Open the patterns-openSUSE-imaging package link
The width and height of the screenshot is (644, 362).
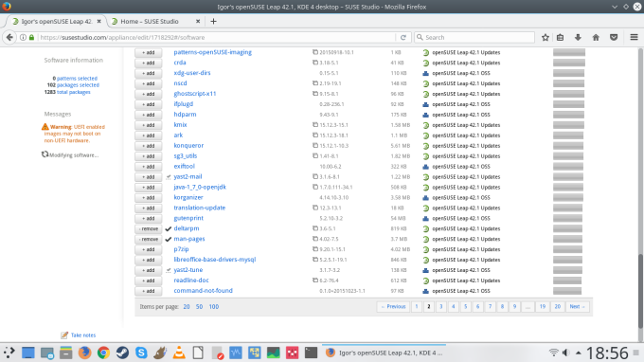point(212,52)
